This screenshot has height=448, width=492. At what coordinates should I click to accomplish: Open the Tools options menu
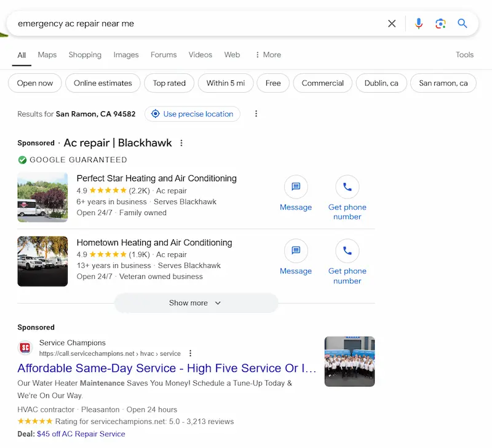(464, 55)
